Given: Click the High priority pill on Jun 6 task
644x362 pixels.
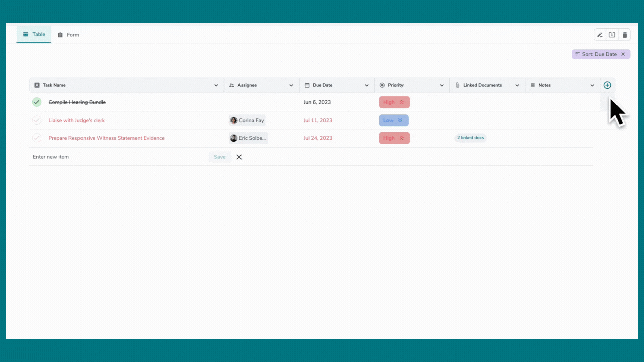Looking at the screenshot, I should click(x=394, y=102).
